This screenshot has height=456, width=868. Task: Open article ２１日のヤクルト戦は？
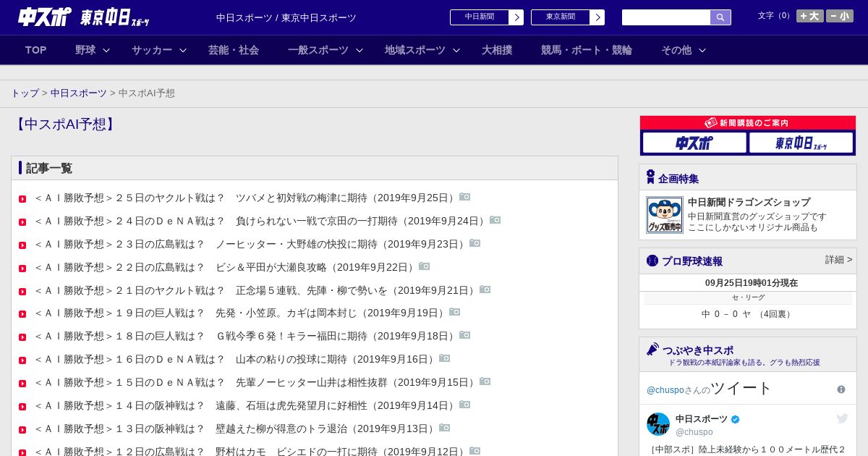click(256, 290)
